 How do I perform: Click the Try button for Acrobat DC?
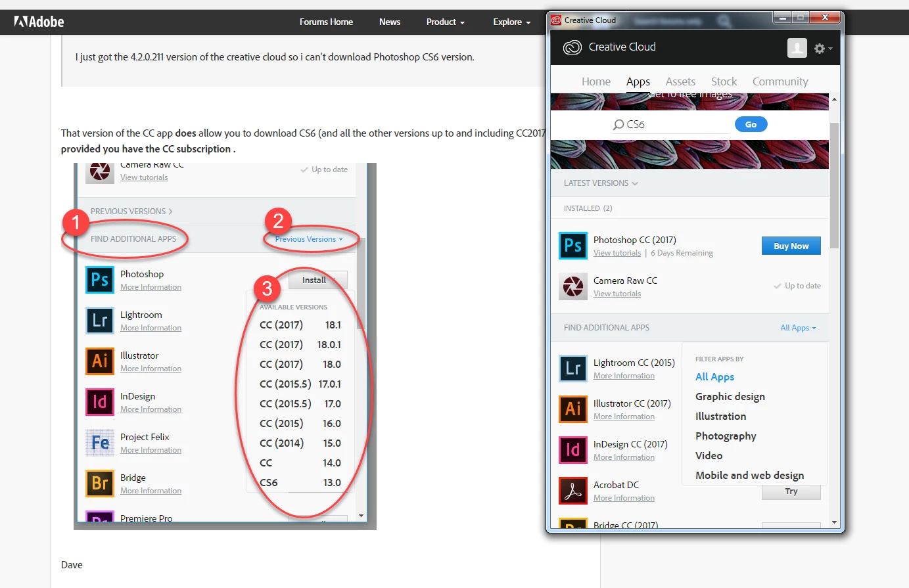tap(791, 492)
